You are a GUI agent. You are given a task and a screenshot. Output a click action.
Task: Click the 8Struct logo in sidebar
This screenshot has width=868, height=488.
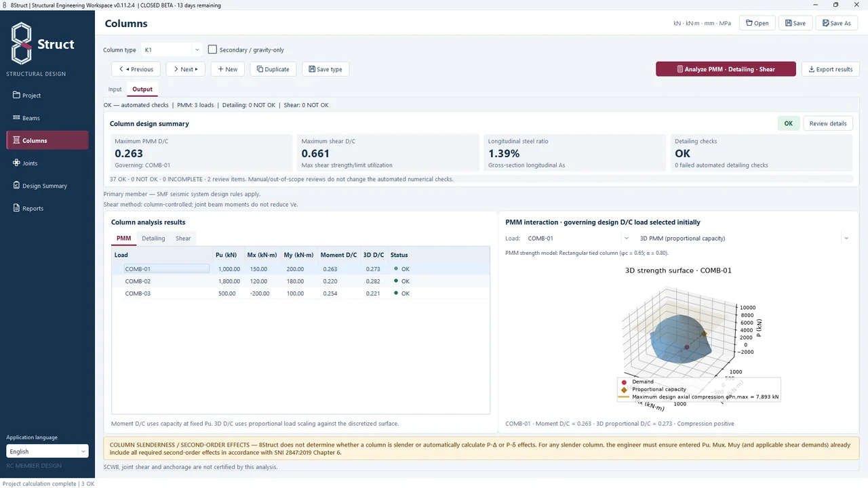point(44,43)
